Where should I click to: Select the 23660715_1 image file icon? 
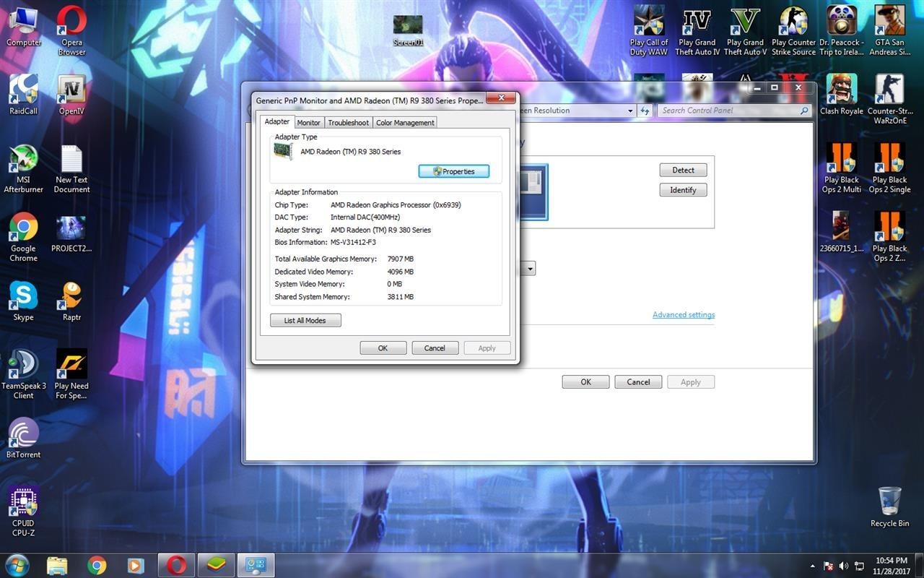coord(842,233)
